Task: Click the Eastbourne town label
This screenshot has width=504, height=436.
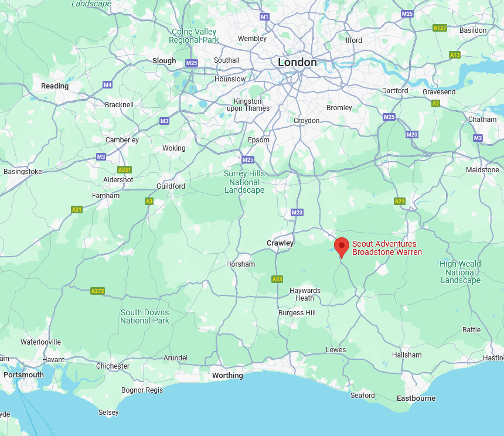Action: pyautogui.click(x=416, y=398)
